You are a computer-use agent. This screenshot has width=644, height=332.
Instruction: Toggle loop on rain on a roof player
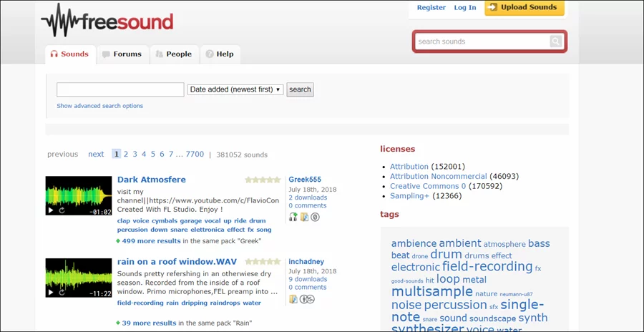coord(62,293)
